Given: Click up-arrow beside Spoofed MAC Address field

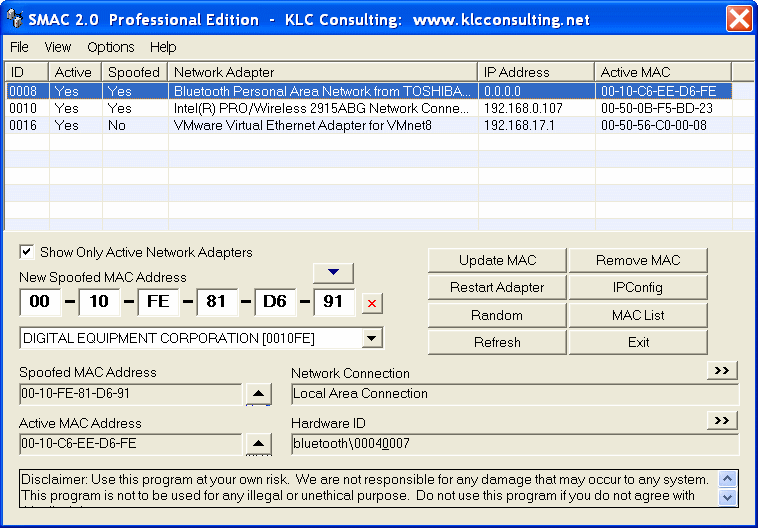Looking at the screenshot, I should pos(258,394).
